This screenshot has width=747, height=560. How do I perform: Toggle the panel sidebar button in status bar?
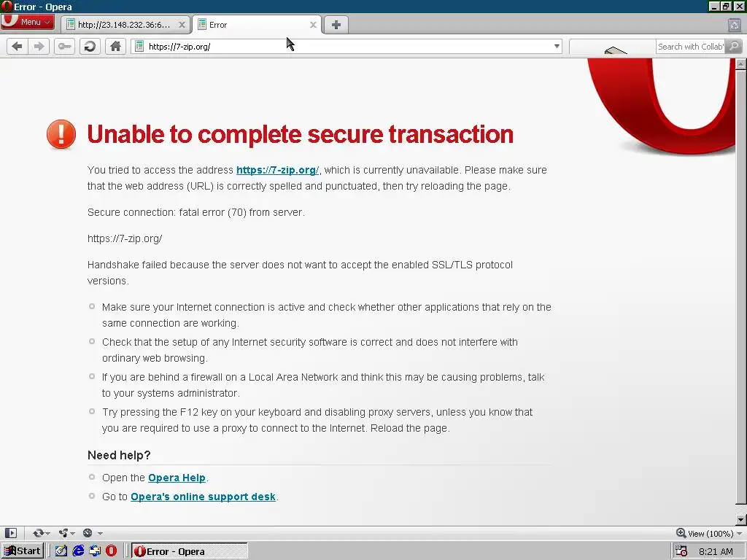[10, 533]
